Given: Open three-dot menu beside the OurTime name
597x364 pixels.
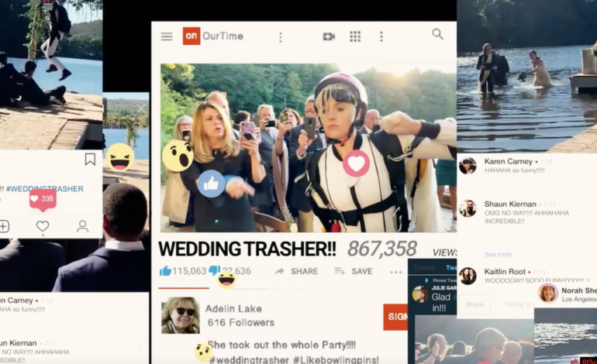Looking at the screenshot, I should point(280,37).
